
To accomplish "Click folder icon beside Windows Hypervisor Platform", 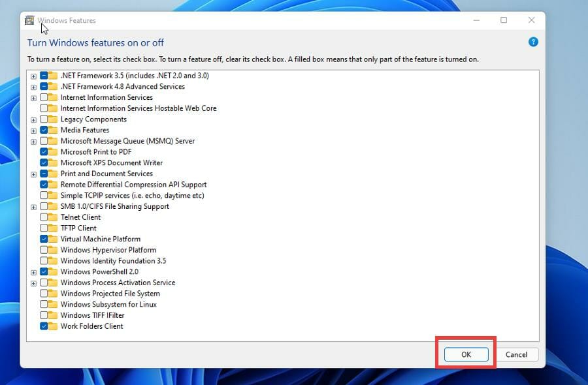I will (53, 250).
